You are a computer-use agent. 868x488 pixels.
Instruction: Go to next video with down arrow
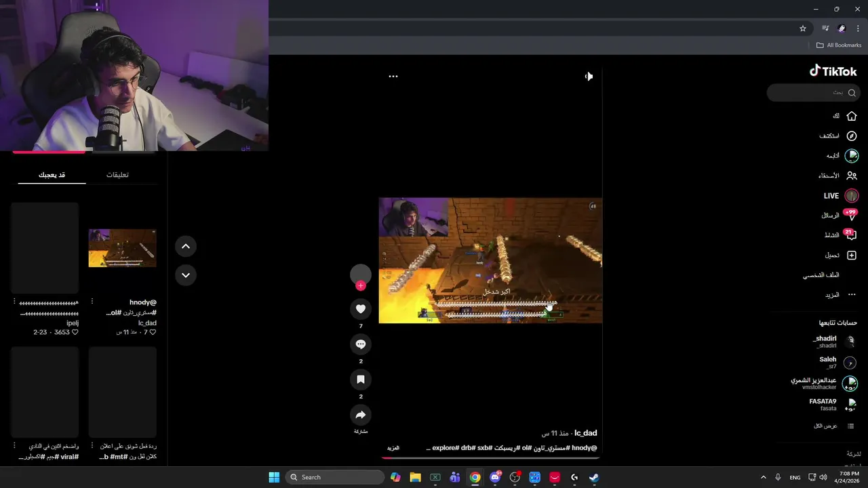point(186,275)
